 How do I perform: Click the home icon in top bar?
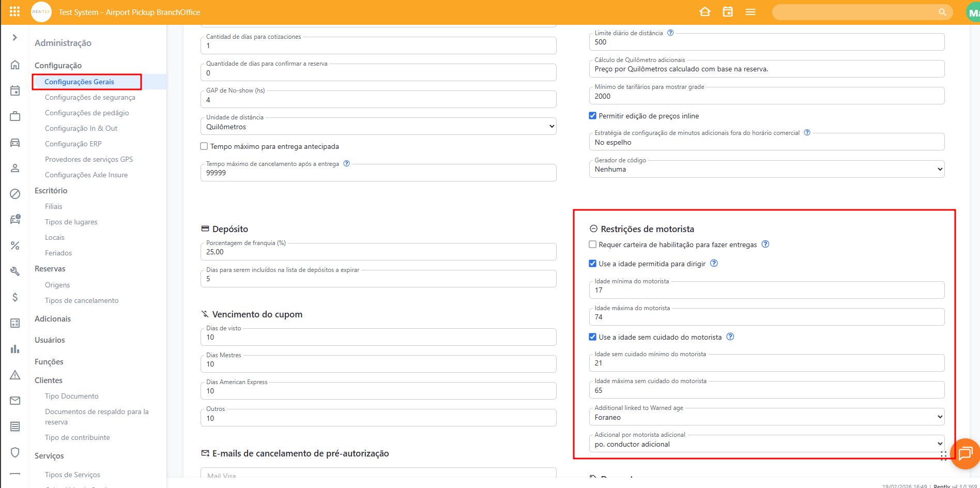(x=705, y=12)
